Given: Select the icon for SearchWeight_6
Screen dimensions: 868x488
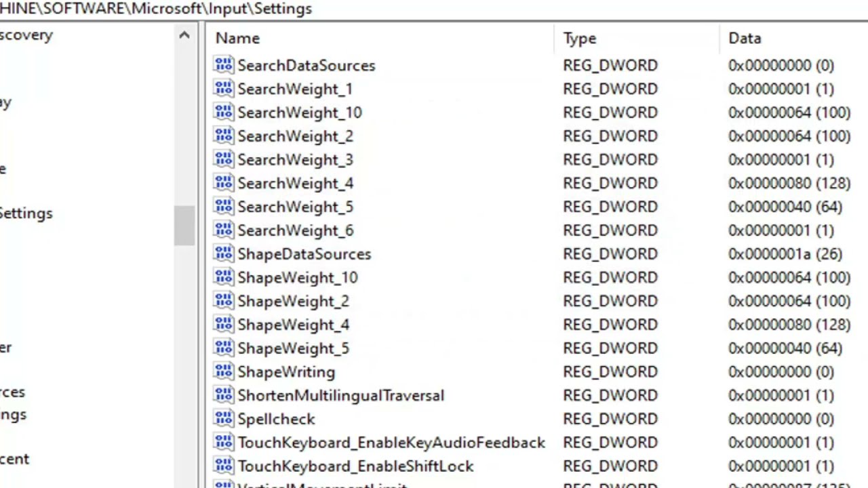Looking at the screenshot, I should 223,230.
